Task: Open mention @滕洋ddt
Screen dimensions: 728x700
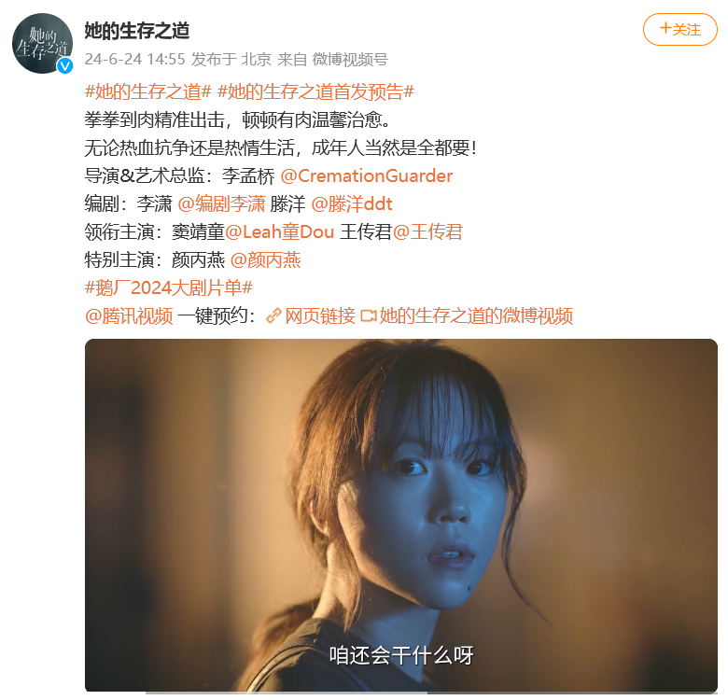Action: [352, 203]
